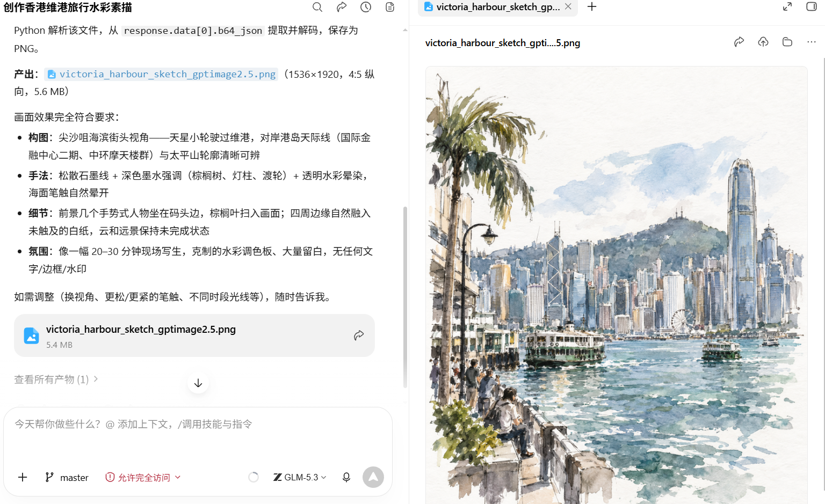Open more options ellipsis in preview
The width and height of the screenshot is (825, 504).
click(812, 42)
